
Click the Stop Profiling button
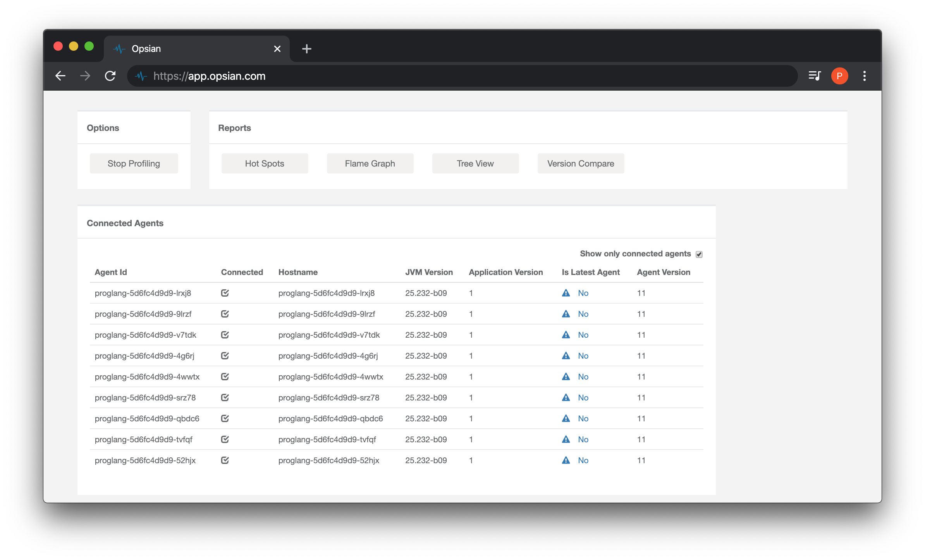pyautogui.click(x=133, y=163)
